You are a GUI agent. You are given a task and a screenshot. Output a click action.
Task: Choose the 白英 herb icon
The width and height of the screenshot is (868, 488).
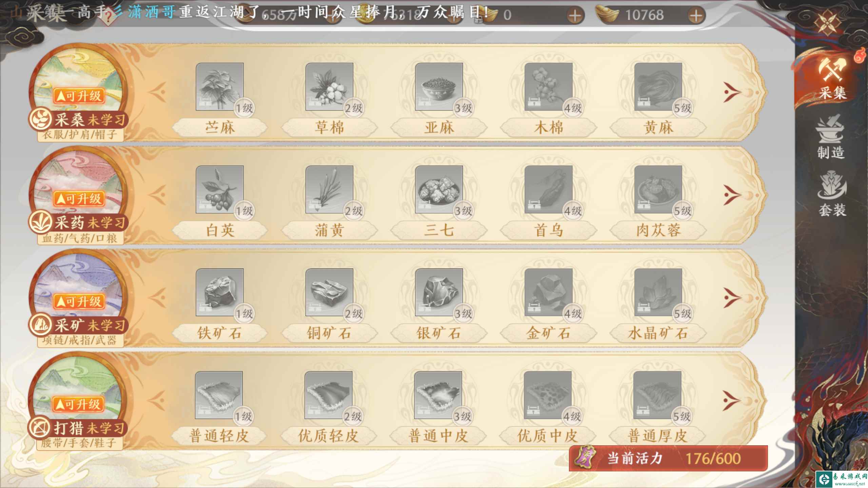click(x=220, y=189)
